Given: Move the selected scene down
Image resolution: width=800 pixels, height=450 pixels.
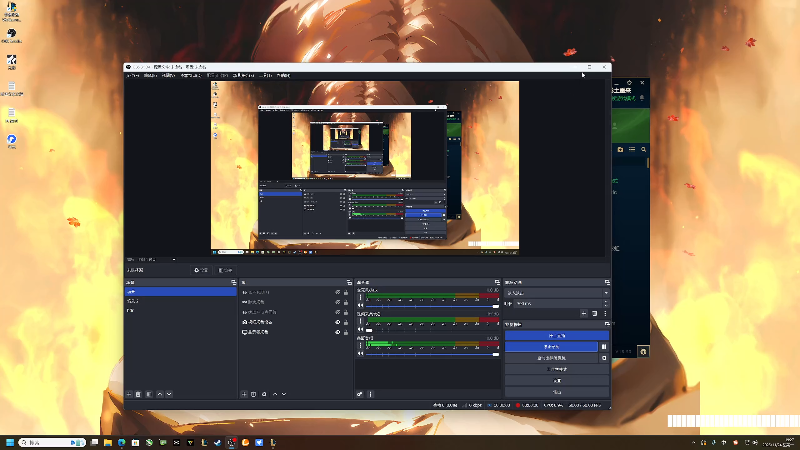Looking at the screenshot, I should point(169,394).
